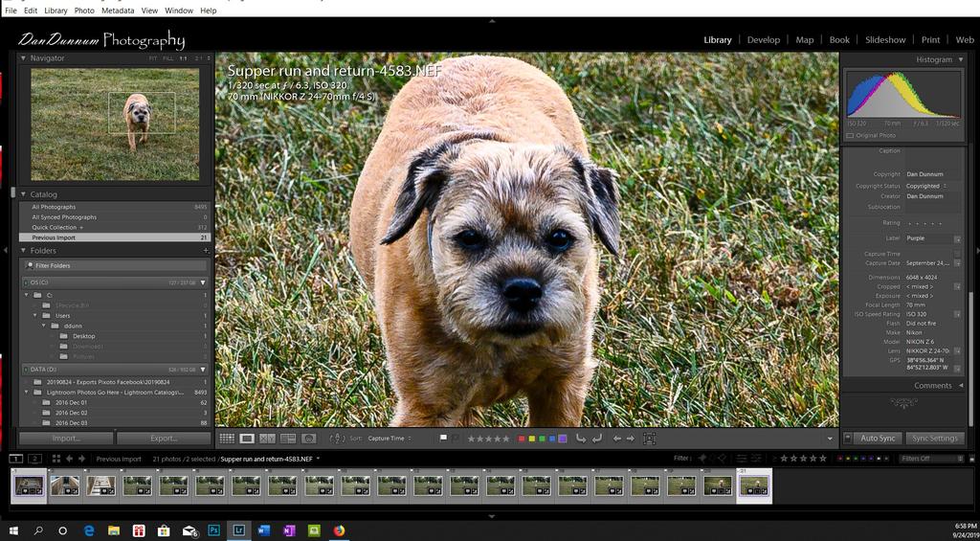The image size is (980, 541).
Task: Set flag as picked in toolbar
Action: tap(443, 439)
